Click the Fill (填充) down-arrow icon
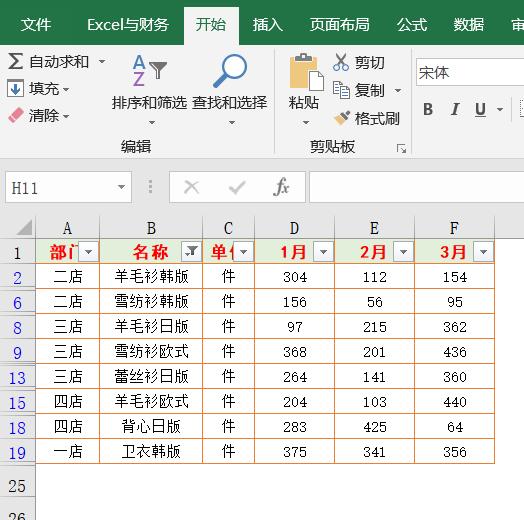Screen dimensions: 524x520 pos(15,89)
